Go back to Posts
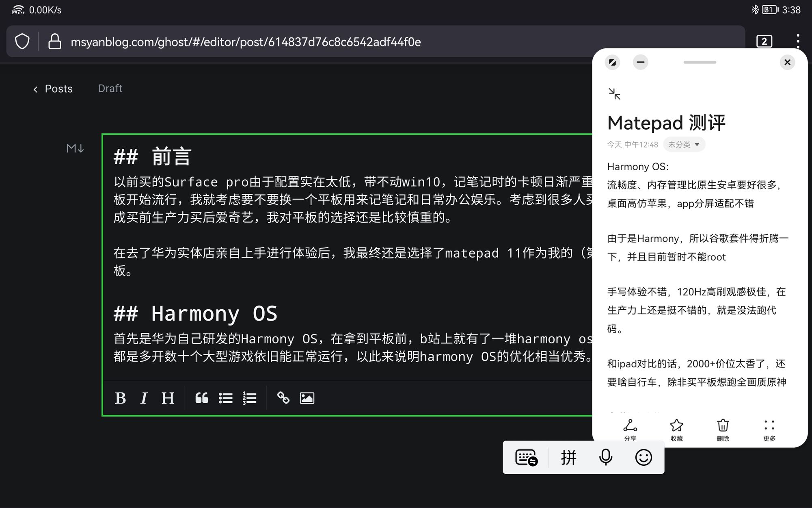This screenshot has height=508, width=812. [x=53, y=89]
